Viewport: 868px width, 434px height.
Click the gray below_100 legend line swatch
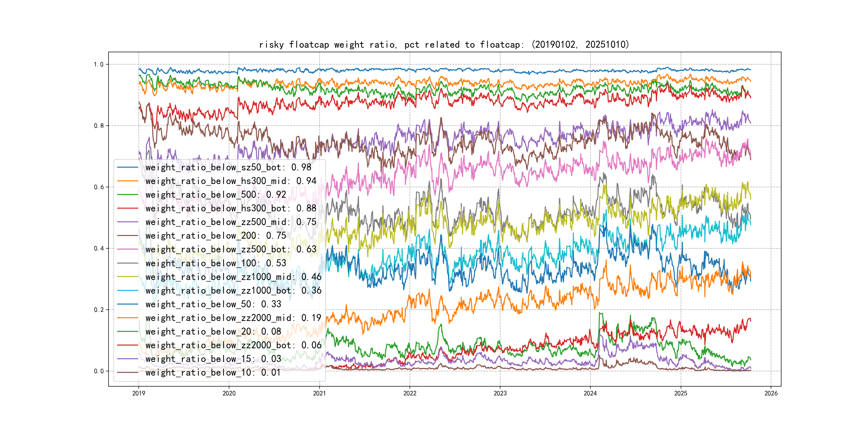pyautogui.click(x=128, y=263)
